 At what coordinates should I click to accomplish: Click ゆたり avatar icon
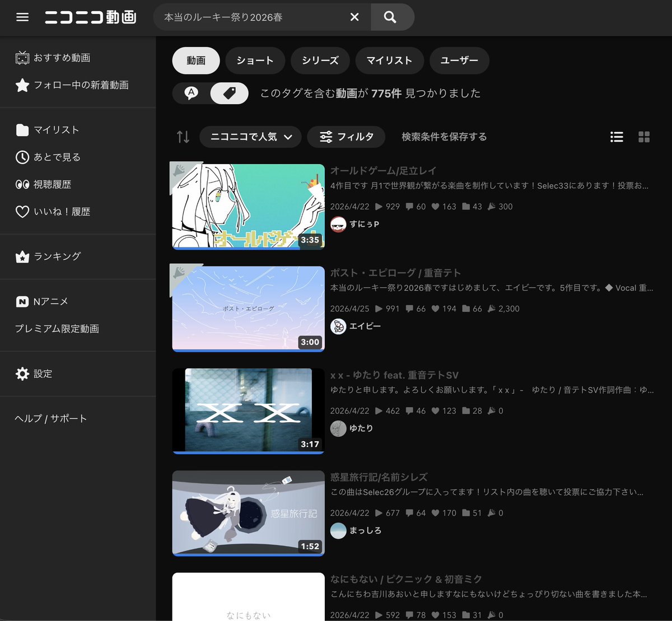click(338, 428)
